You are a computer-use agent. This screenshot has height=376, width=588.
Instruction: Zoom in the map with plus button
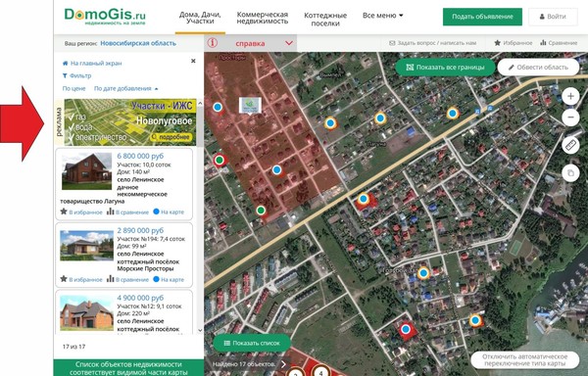point(570,96)
